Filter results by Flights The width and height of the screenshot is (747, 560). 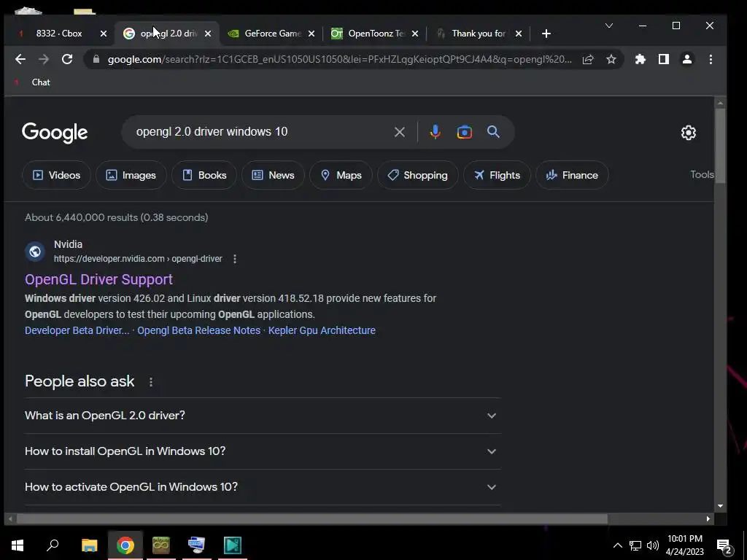pyautogui.click(x=497, y=175)
